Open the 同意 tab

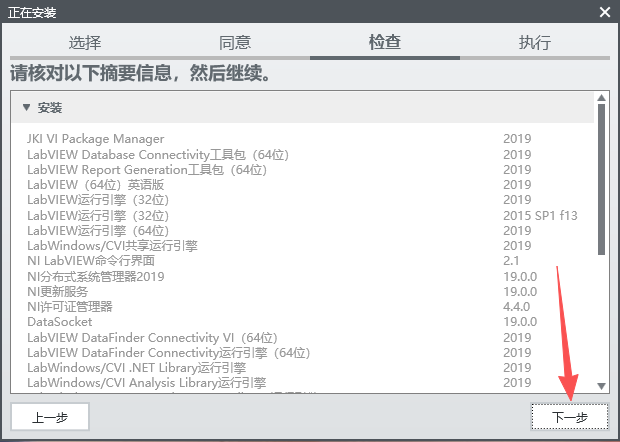pyautogui.click(x=235, y=43)
